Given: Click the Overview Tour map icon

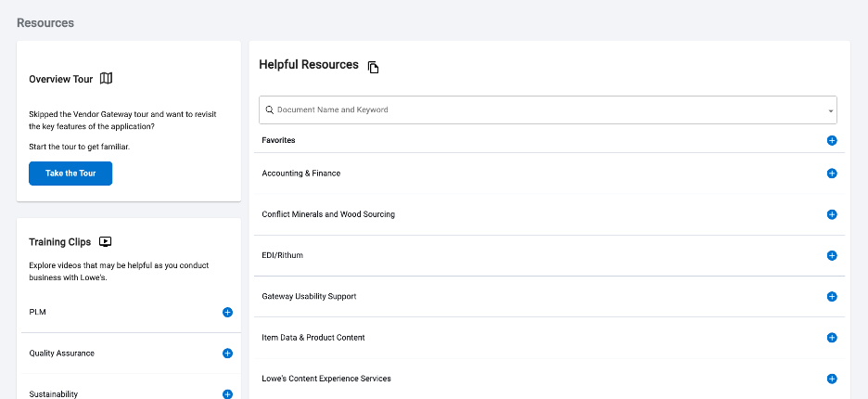Looking at the screenshot, I should (107, 79).
